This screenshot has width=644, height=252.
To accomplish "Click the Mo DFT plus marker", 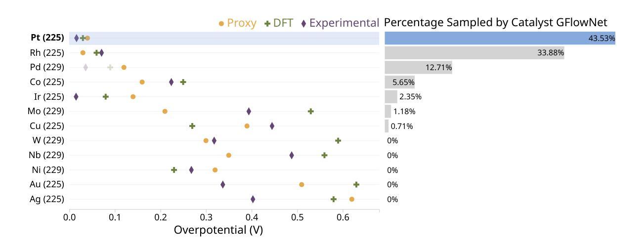I will coord(310,111).
